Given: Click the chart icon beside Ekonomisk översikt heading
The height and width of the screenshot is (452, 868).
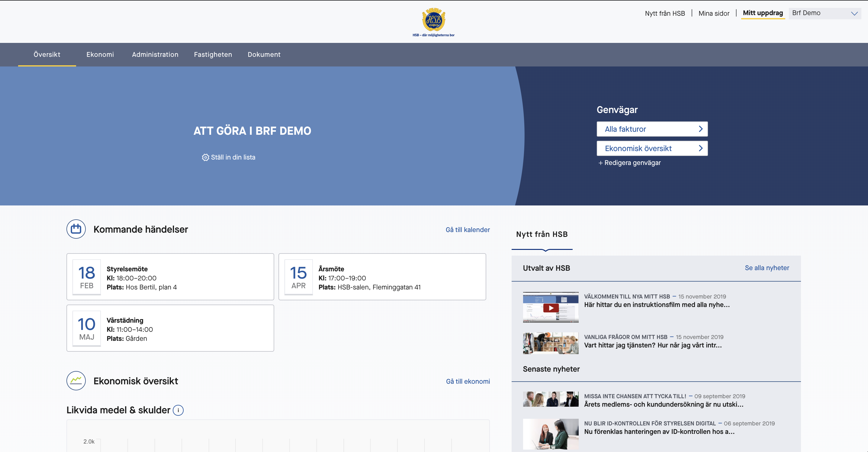Looking at the screenshot, I should coord(76,381).
